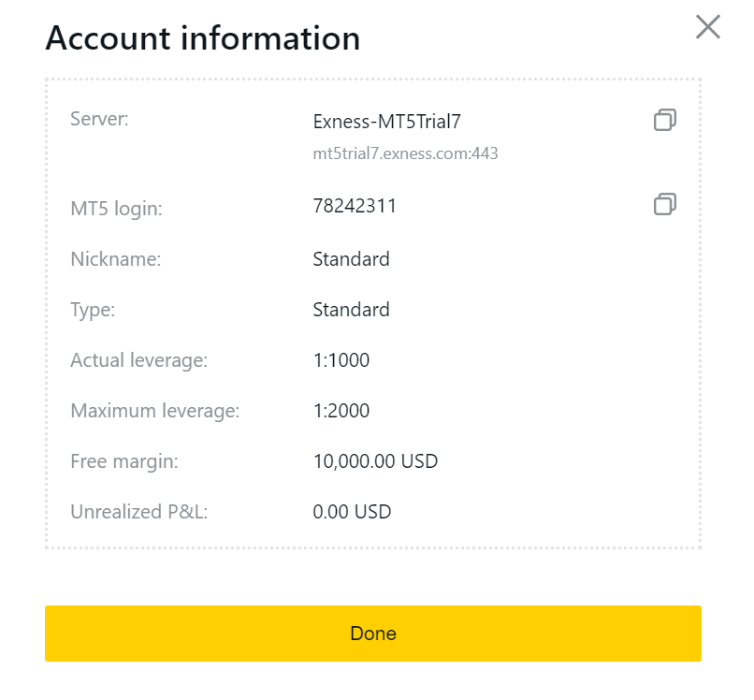Click the Actual leverage value 1:1000
The width and height of the screenshot is (754, 700).
point(341,360)
